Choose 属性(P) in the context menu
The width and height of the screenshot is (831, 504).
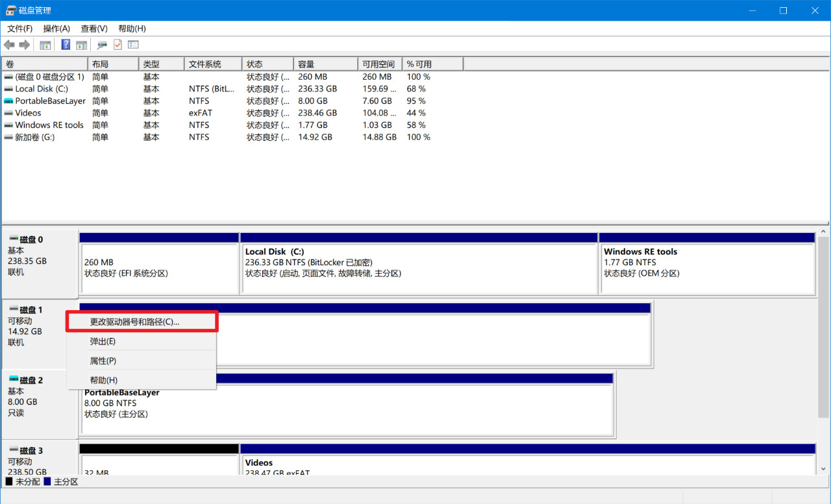[x=103, y=361]
